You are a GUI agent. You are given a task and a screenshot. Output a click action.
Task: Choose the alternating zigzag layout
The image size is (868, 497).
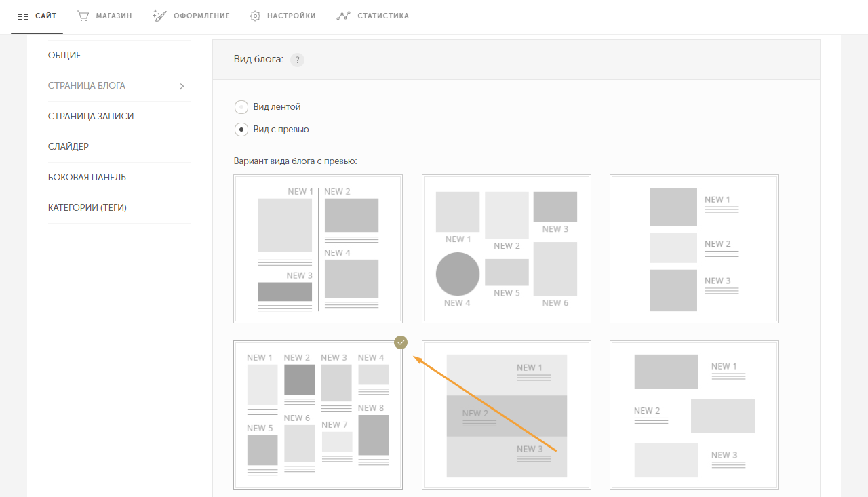coord(694,415)
